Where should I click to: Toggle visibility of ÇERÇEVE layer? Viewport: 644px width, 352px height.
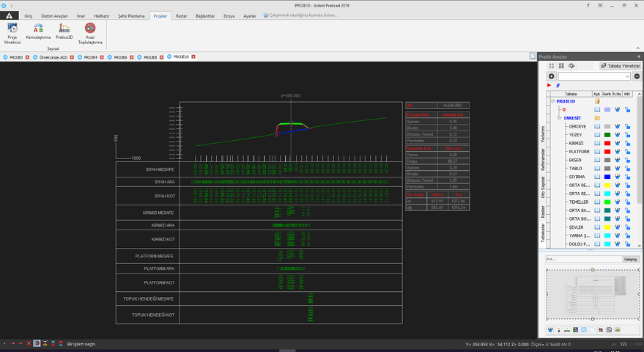pyautogui.click(x=596, y=126)
